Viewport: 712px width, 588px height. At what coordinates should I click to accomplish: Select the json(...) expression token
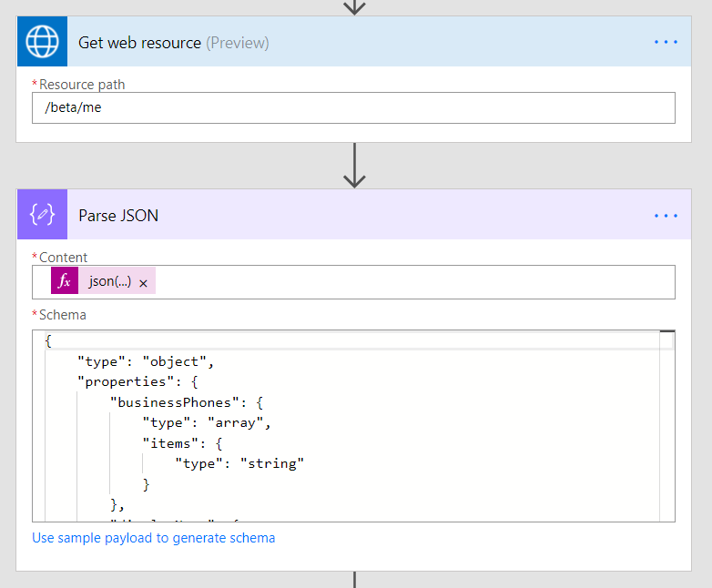coord(109,282)
